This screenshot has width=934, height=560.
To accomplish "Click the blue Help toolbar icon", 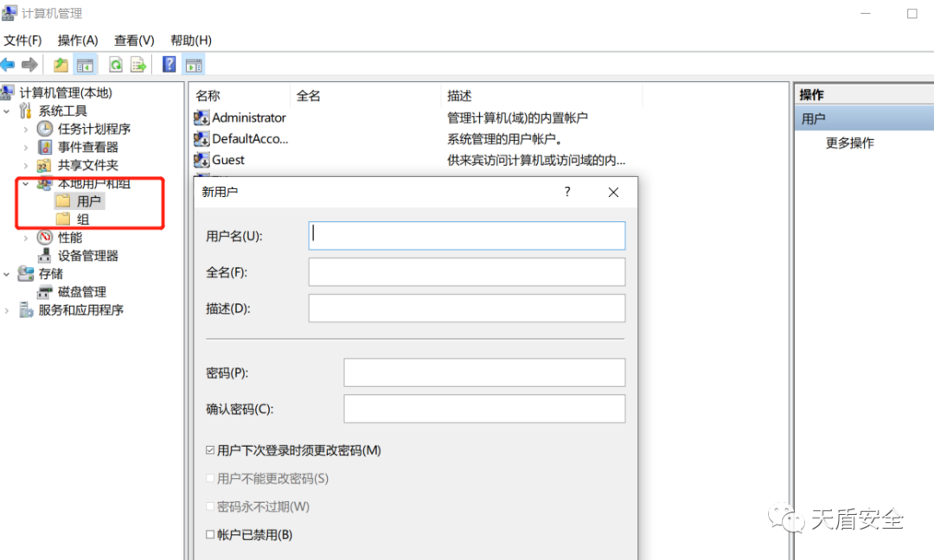I will pyautogui.click(x=170, y=64).
